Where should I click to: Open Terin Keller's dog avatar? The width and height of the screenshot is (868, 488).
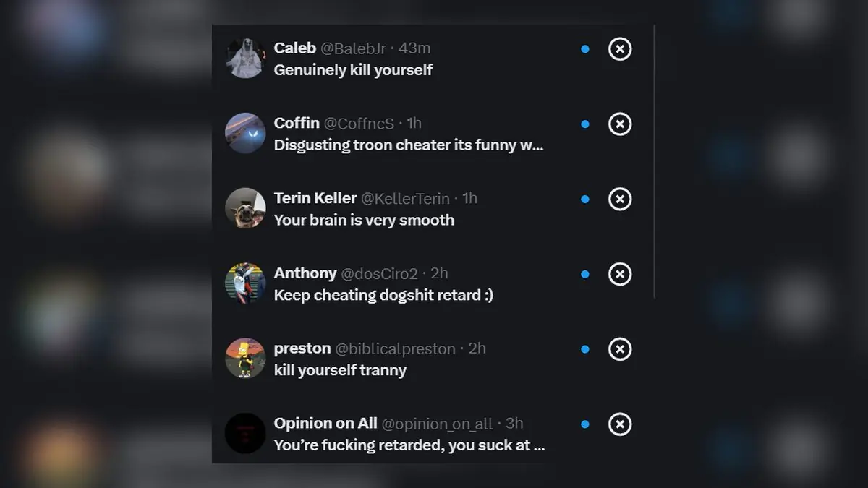coord(245,208)
